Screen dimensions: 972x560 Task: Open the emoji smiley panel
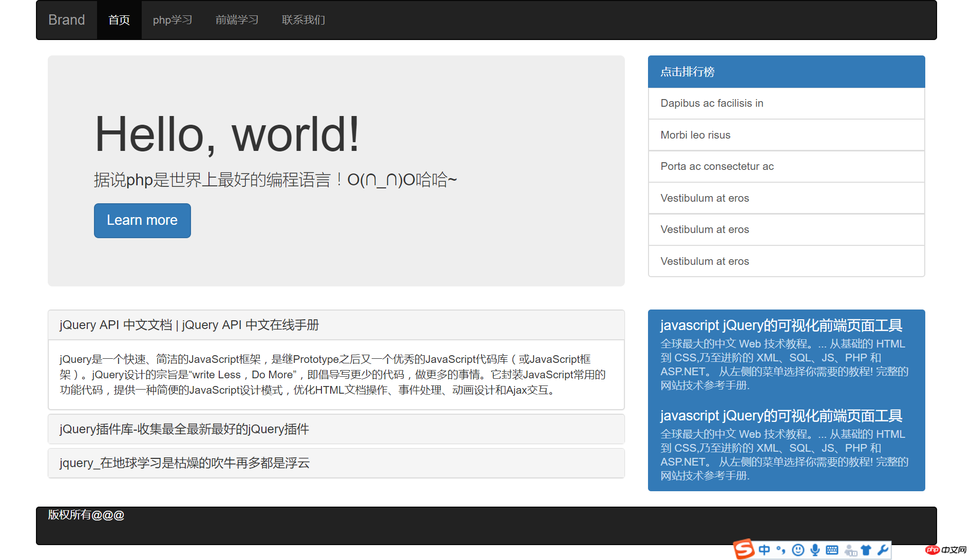(x=798, y=550)
